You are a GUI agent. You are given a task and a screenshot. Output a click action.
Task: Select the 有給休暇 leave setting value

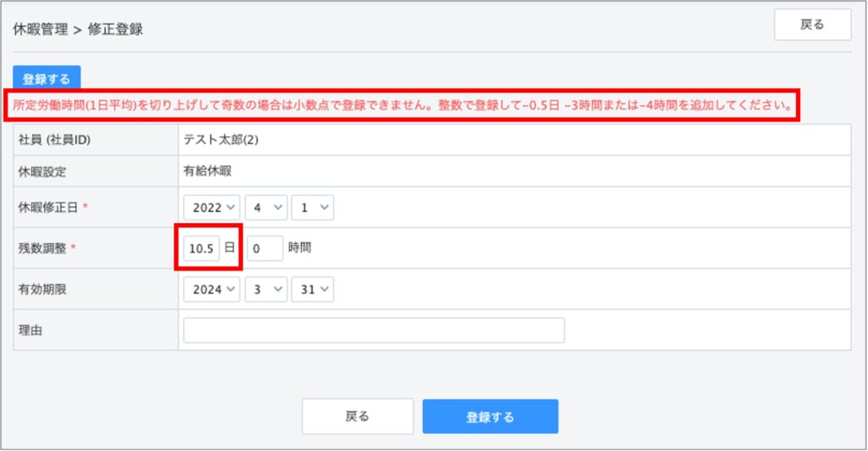pos(207,170)
